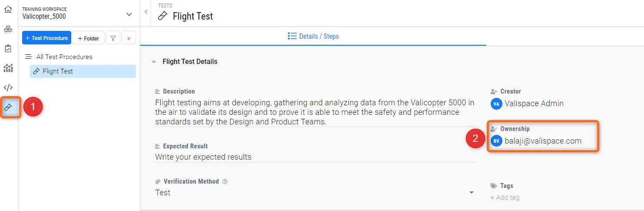This screenshot has width=644, height=211.
Task: Click the + Add tag field
Action: 505,198
